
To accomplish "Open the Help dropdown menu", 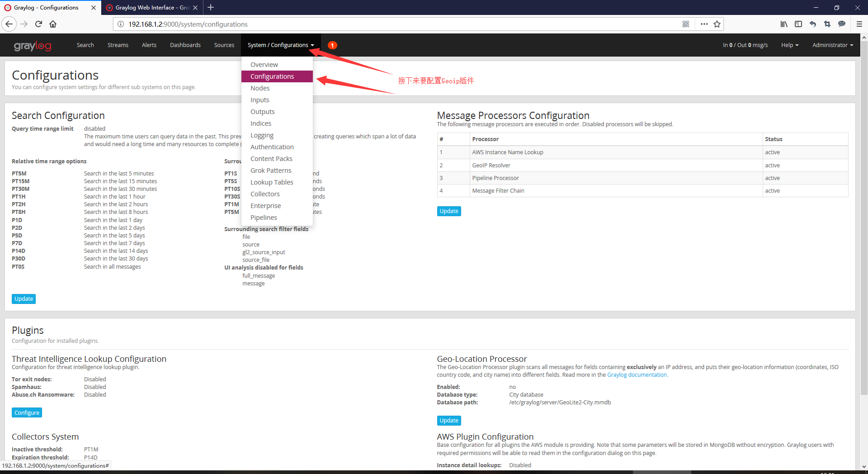I will (x=790, y=45).
